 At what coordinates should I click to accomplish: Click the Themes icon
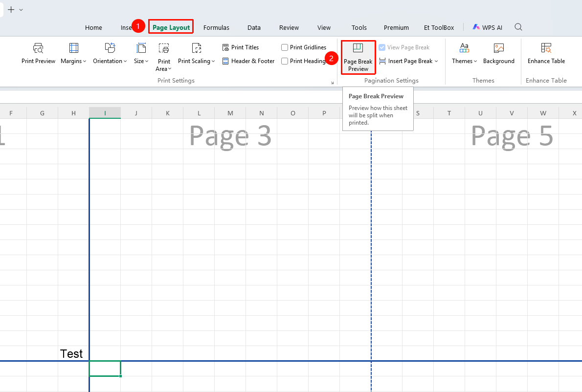coord(464,48)
